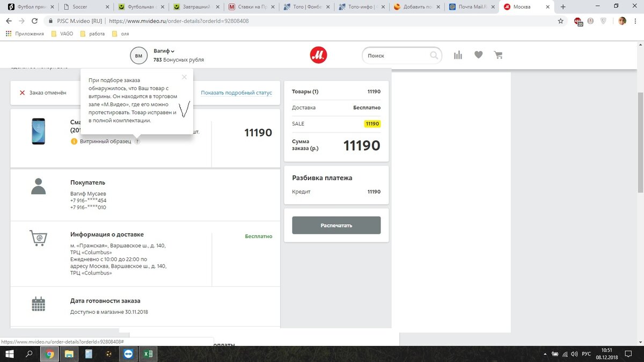Open the Windows Start menu
Viewport: 644px width, 362px height.
pos(10,354)
